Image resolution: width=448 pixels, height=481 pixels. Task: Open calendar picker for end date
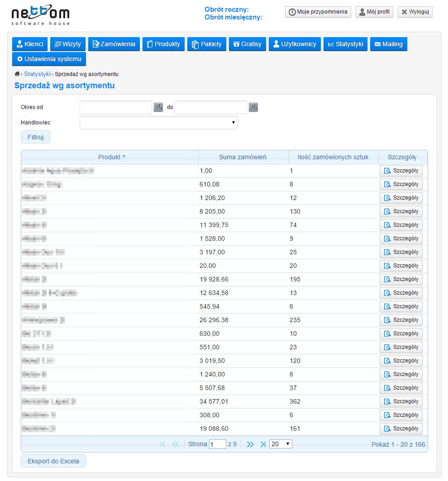coord(253,107)
